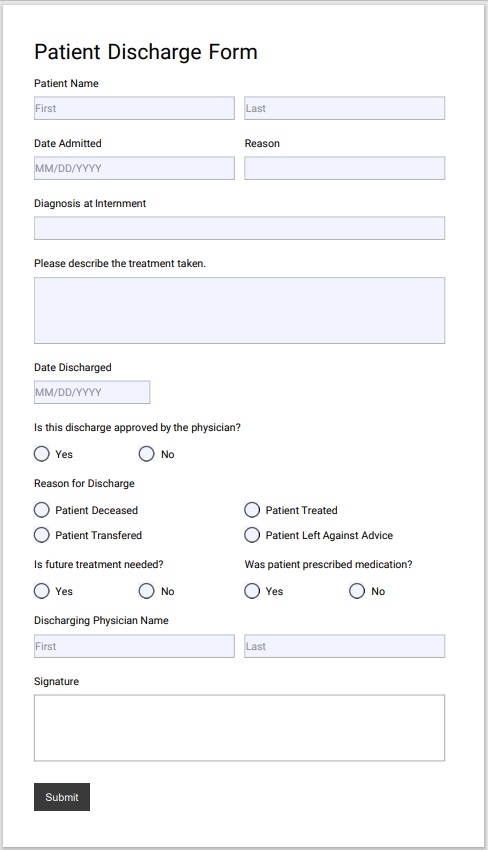Click the treatment description text area

pyautogui.click(x=239, y=311)
